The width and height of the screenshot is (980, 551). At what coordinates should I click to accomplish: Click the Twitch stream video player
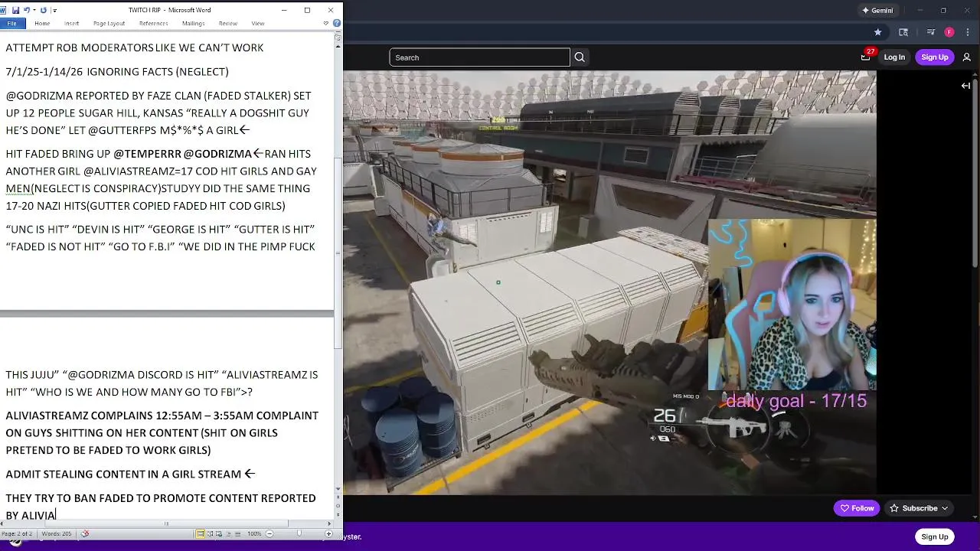point(609,282)
